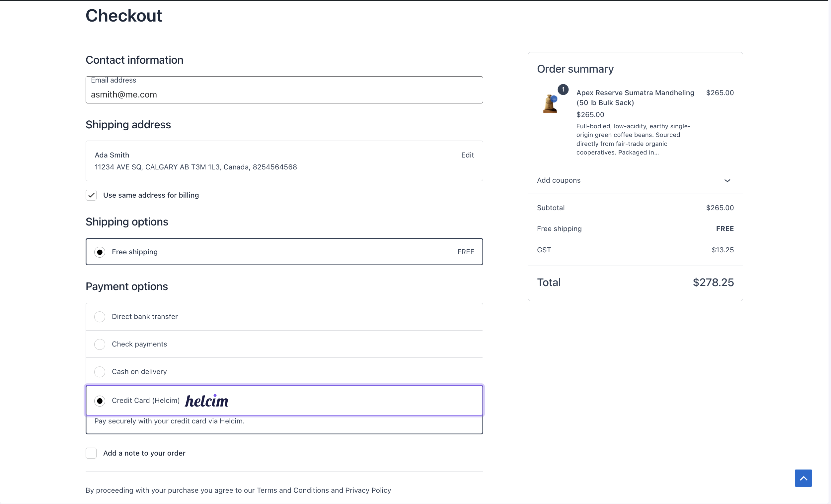This screenshot has height=504, width=831.
Task: Click the Add coupons label
Action: coord(559,180)
